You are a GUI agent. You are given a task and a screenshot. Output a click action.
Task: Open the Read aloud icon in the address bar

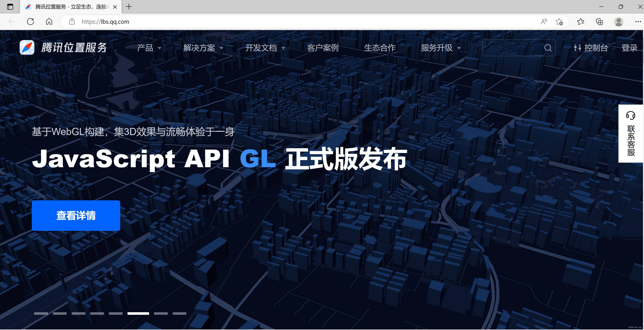tap(544, 22)
